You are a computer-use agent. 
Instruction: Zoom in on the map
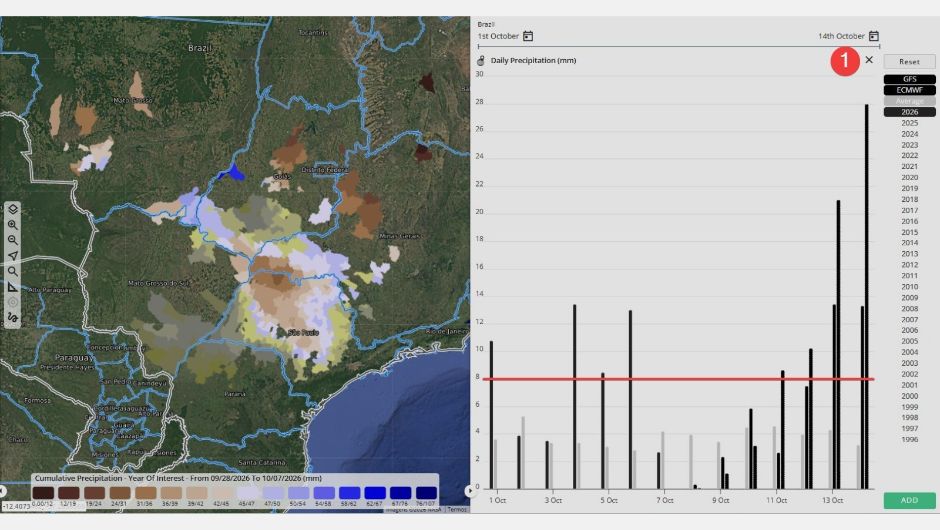pos(13,225)
